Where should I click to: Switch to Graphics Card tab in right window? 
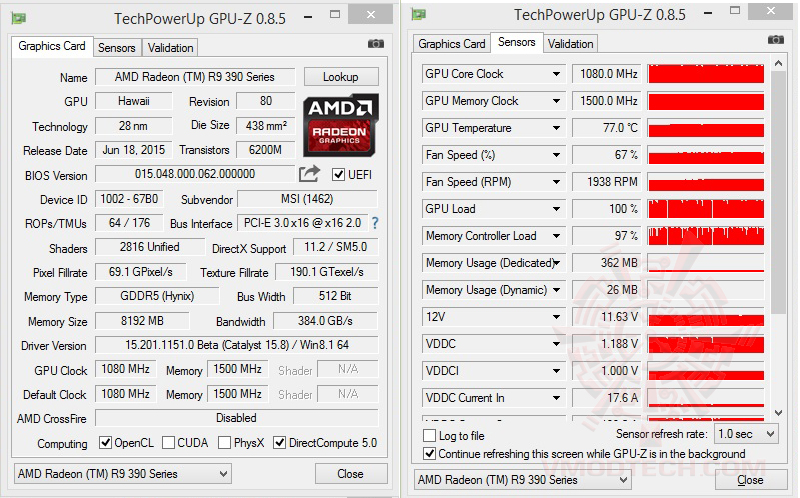coord(452,44)
